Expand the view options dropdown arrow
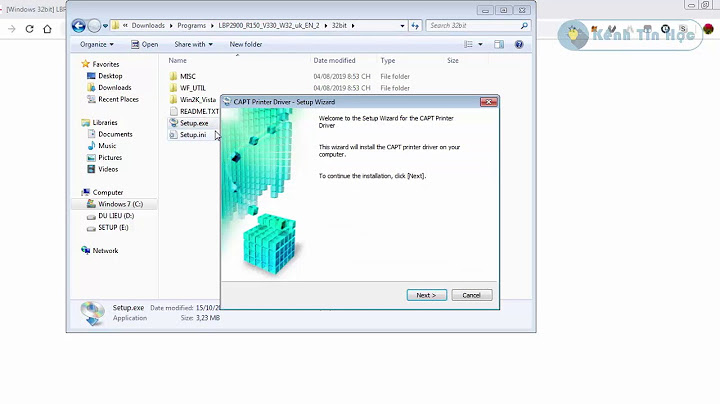Image resolution: width=720 pixels, height=404 pixels. point(480,45)
